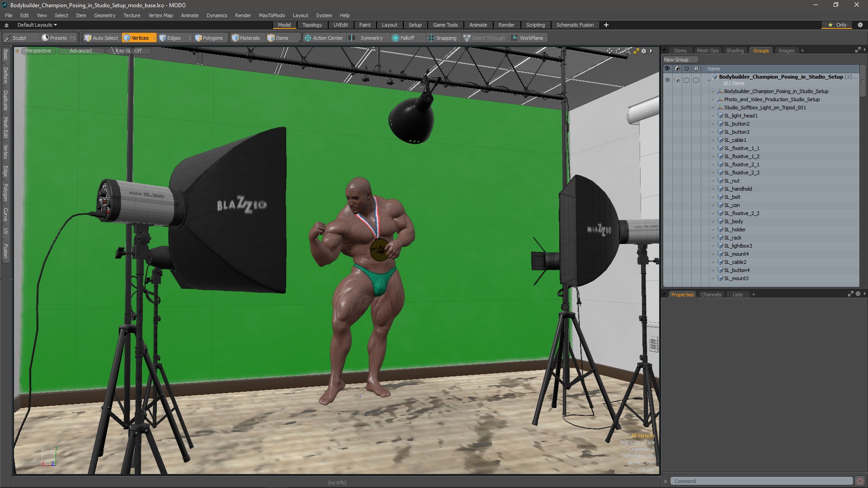Open the Presets browser

58,38
